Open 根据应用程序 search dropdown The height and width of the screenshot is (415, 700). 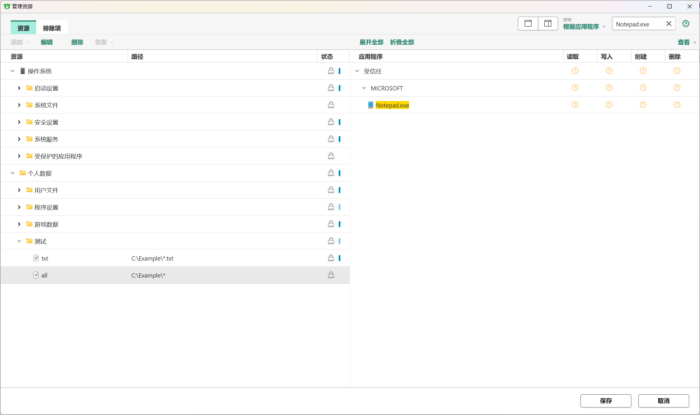(x=585, y=26)
